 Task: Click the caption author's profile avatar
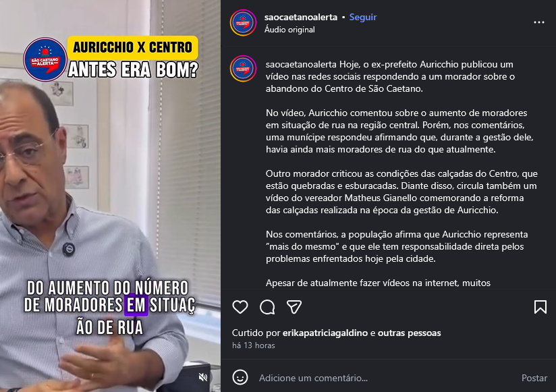pos(243,68)
